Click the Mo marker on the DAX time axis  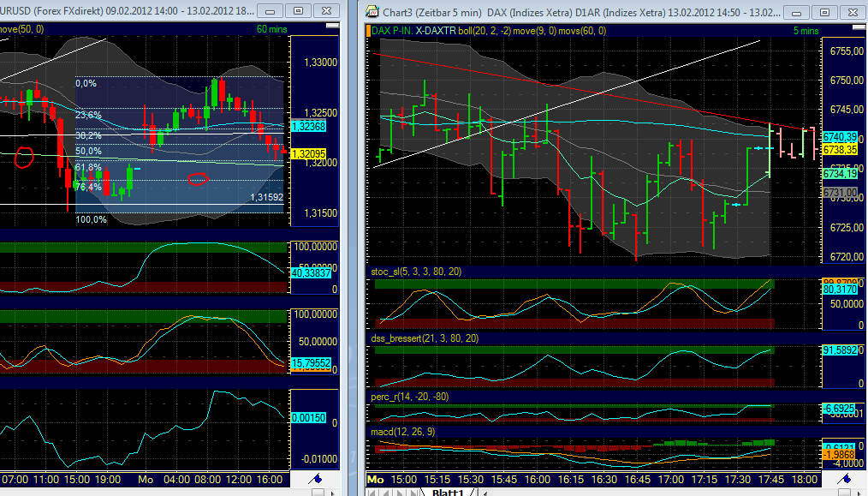pyautogui.click(x=373, y=480)
